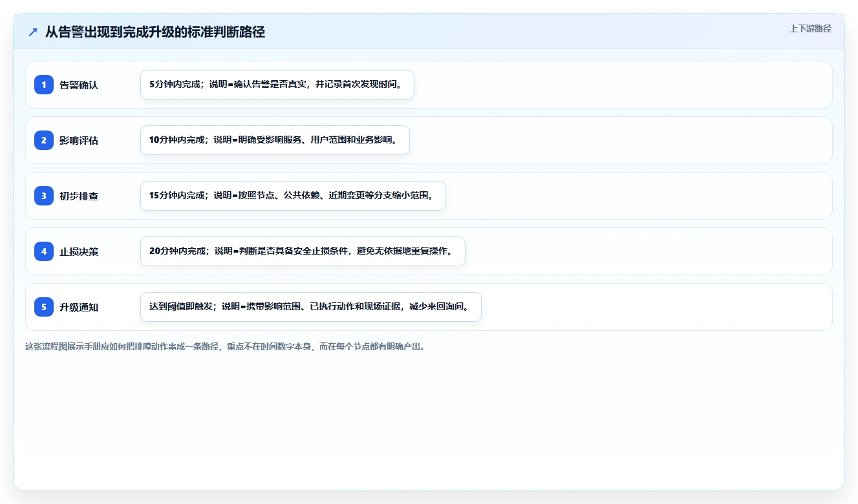The height and width of the screenshot is (504, 858).
Task: Select step number 1 badge
Action: pos(44,85)
